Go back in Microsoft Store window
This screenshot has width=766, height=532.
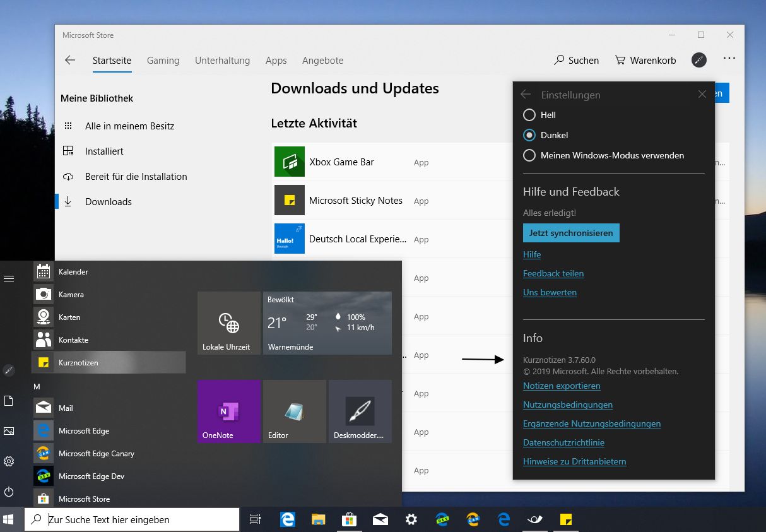[70, 61]
